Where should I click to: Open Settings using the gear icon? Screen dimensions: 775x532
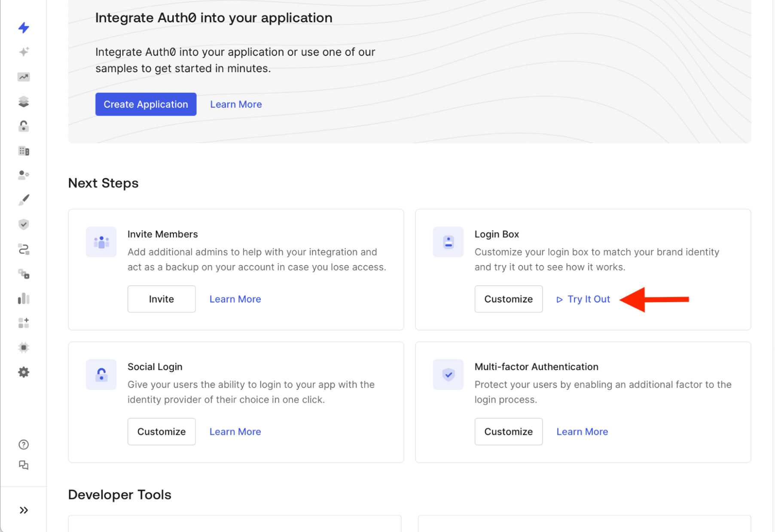(24, 372)
